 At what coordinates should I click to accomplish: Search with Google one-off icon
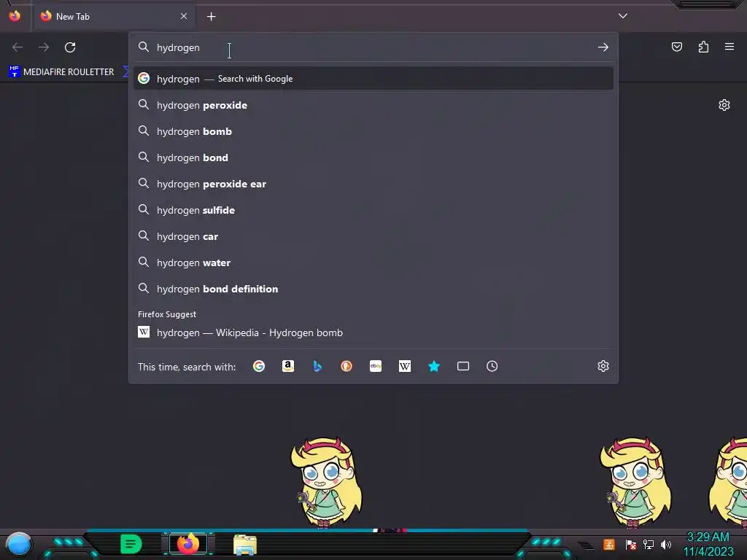259,366
